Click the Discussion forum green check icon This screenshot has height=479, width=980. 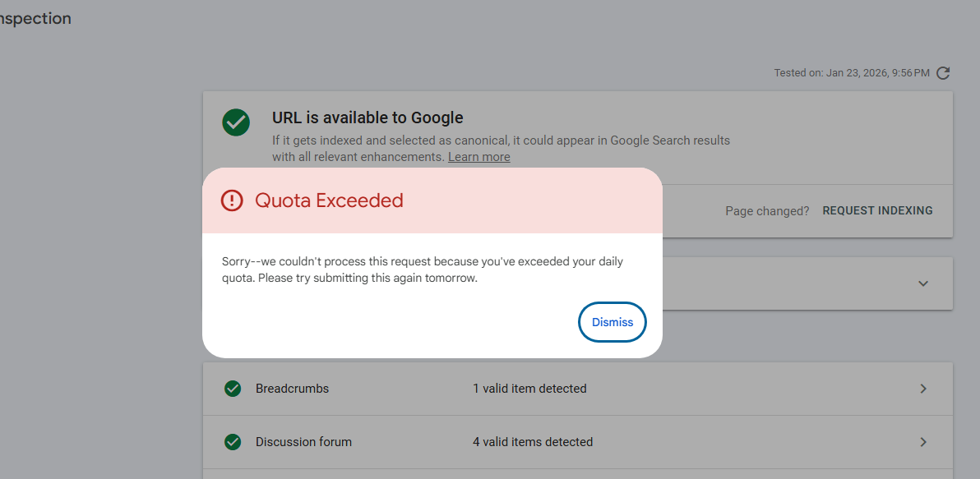[x=233, y=442]
